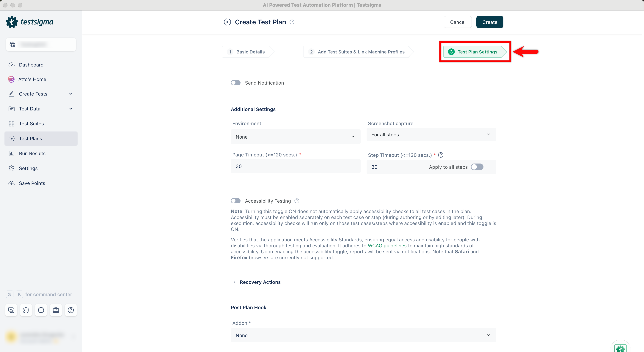Click the 'Post Plan Hook' heading
The image size is (644, 352).
pyautogui.click(x=249, y=307)
